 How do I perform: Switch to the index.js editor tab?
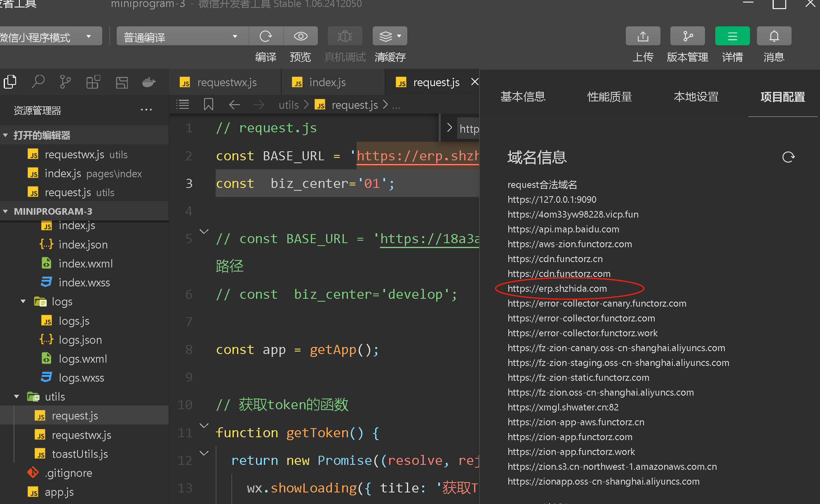tap(333, 82)
